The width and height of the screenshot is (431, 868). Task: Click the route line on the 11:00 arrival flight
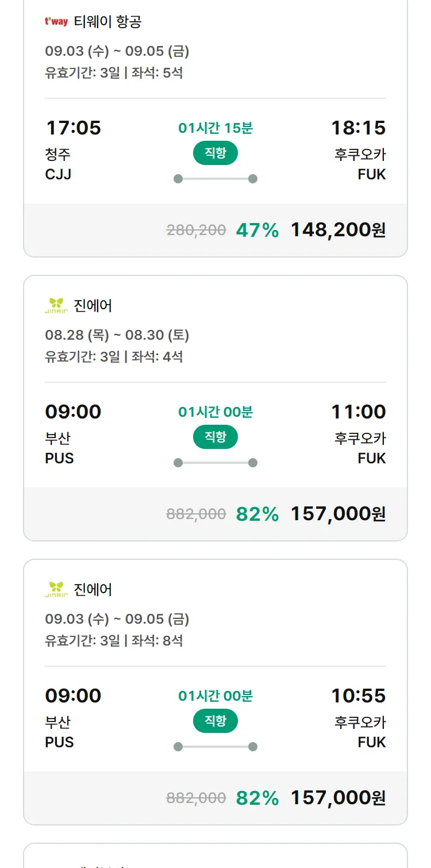(x=215, y=463)
